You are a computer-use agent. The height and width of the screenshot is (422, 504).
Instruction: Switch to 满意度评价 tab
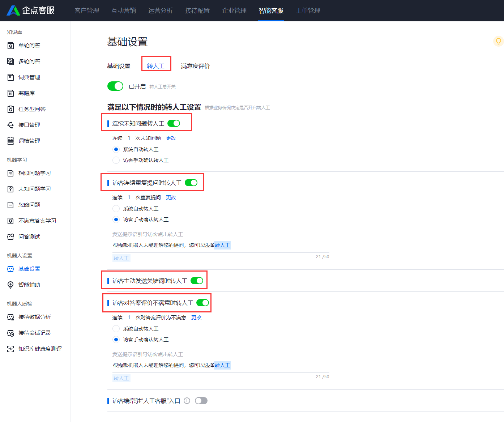coord(196,66)
